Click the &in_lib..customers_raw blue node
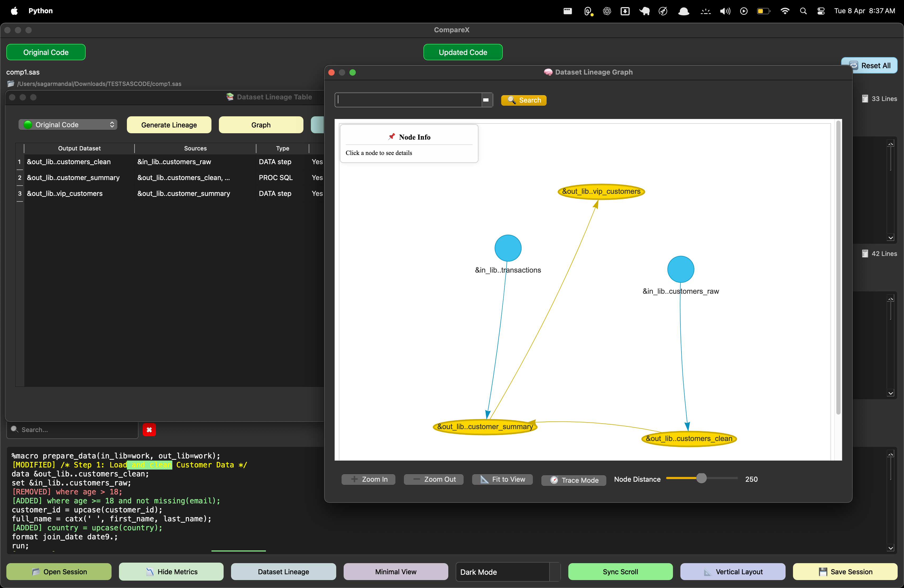The width and height of the screenshot is (904, 588). 680,269
